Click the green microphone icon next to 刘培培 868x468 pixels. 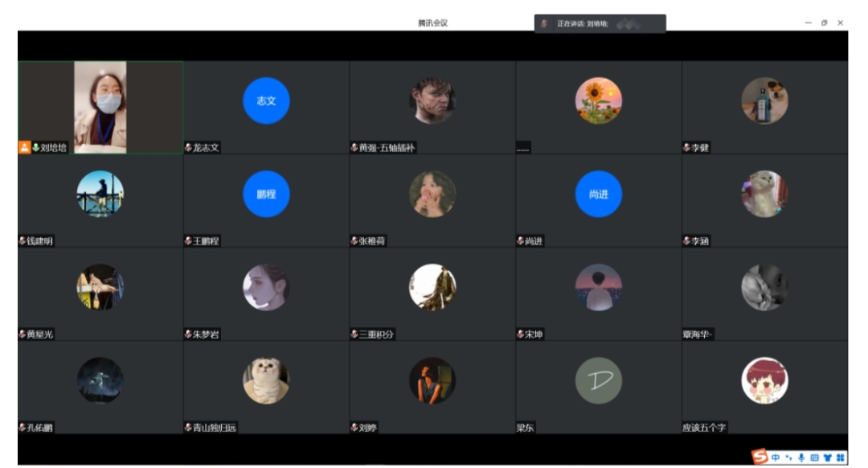(35, 147)
